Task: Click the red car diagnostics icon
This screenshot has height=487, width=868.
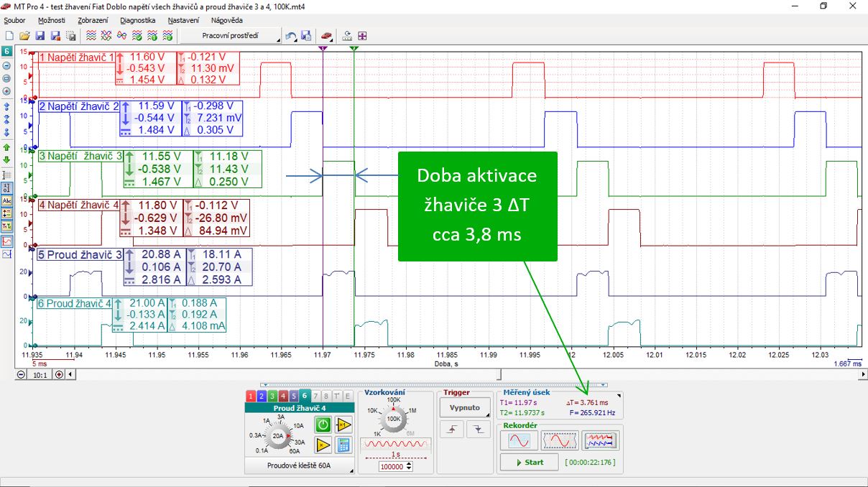Action: [x=326, y=35]
